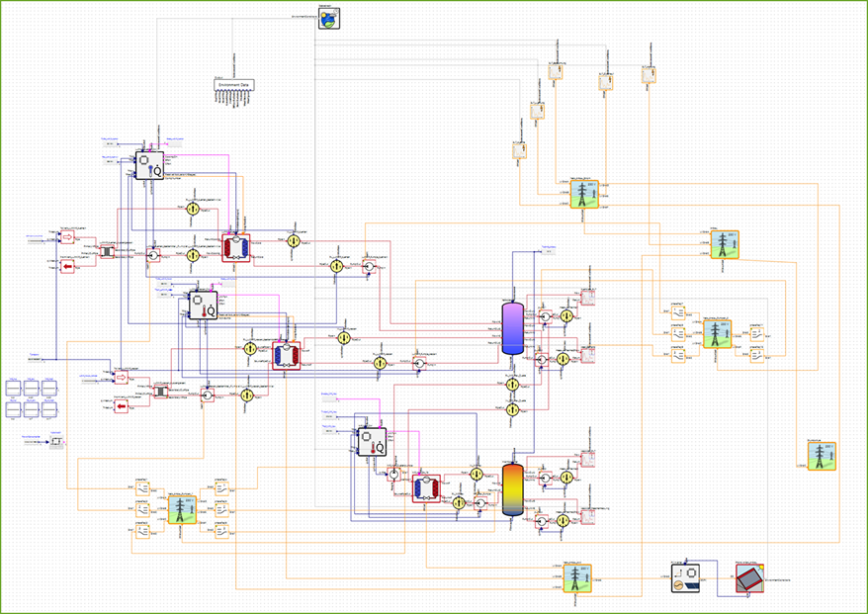Select the purple-blue cold storage tank
Viewport: 868px width, 614px height.
[x=513, y=328]
